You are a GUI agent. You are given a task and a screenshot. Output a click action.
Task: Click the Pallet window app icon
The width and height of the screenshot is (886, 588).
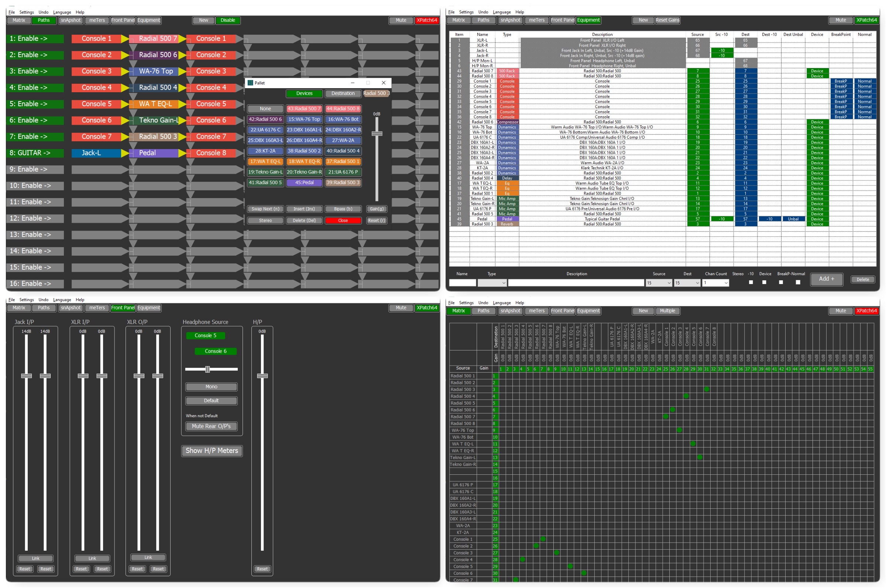(250, 83)
